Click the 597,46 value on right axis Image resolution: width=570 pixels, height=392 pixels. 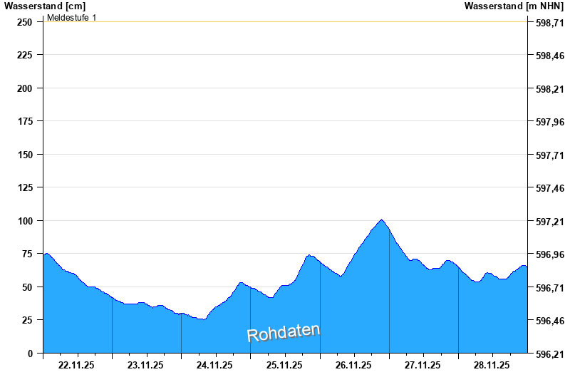click(x=550, y=188)
